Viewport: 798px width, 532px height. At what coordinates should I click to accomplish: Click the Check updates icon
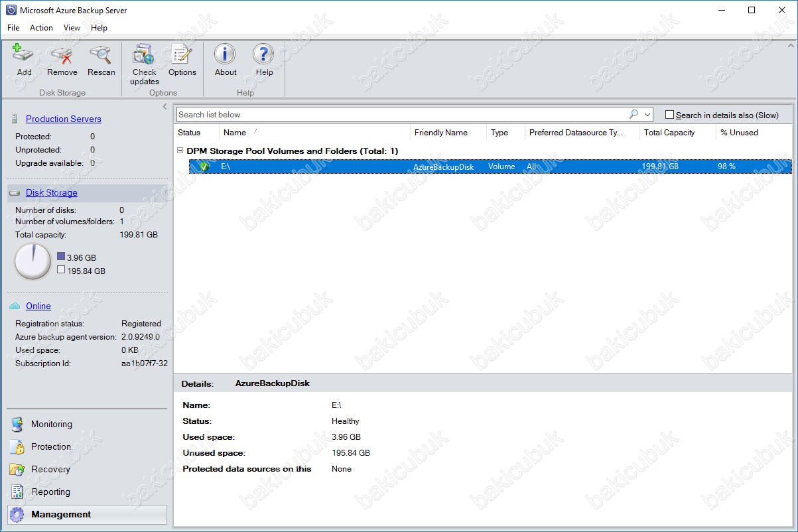click(x=144, y=54)
